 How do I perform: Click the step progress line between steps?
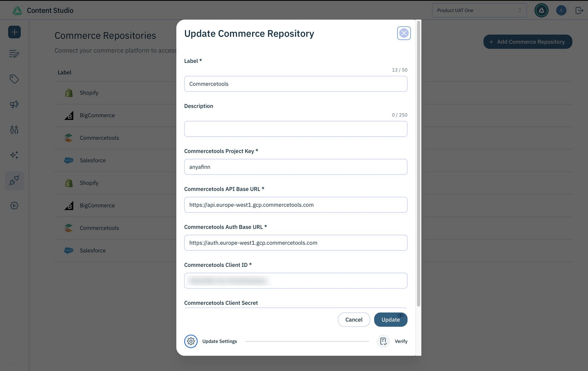pos(307,341)
